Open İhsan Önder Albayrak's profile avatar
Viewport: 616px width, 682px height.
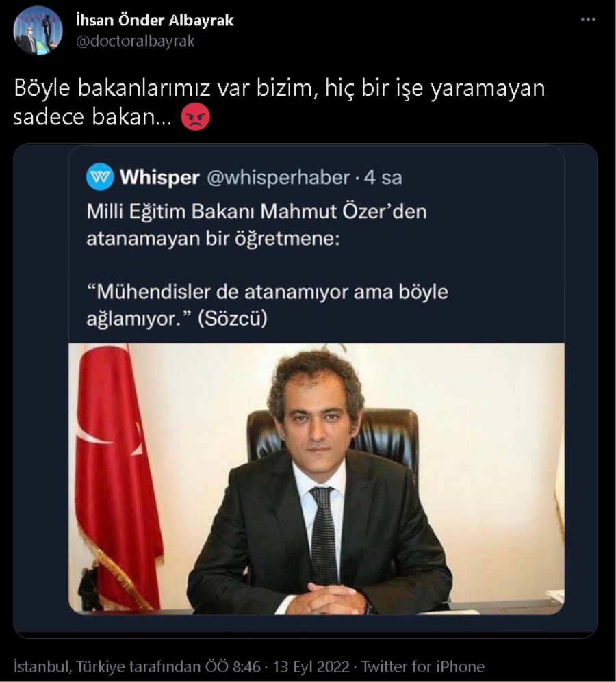pos(38,31)
